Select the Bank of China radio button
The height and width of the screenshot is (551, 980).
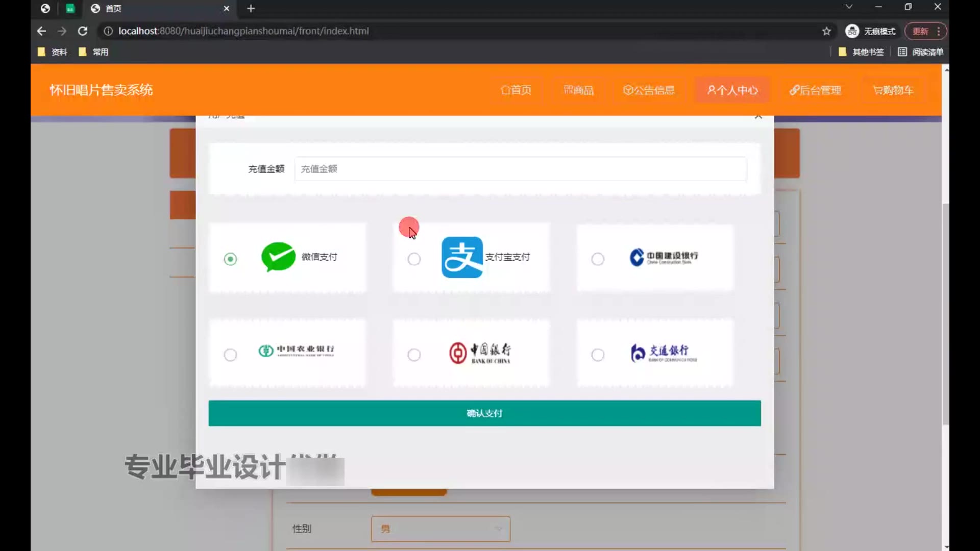pos(414,355)
